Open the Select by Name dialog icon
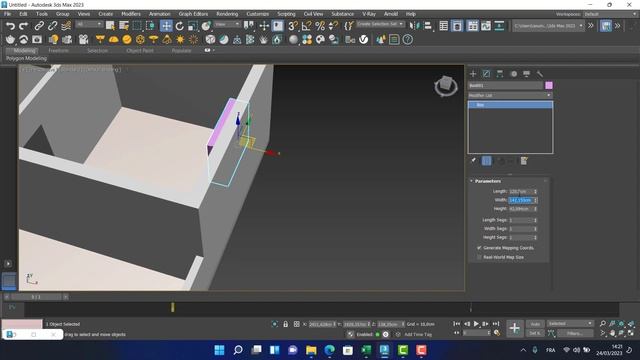The image size is (640, 360). click(124, 26)
